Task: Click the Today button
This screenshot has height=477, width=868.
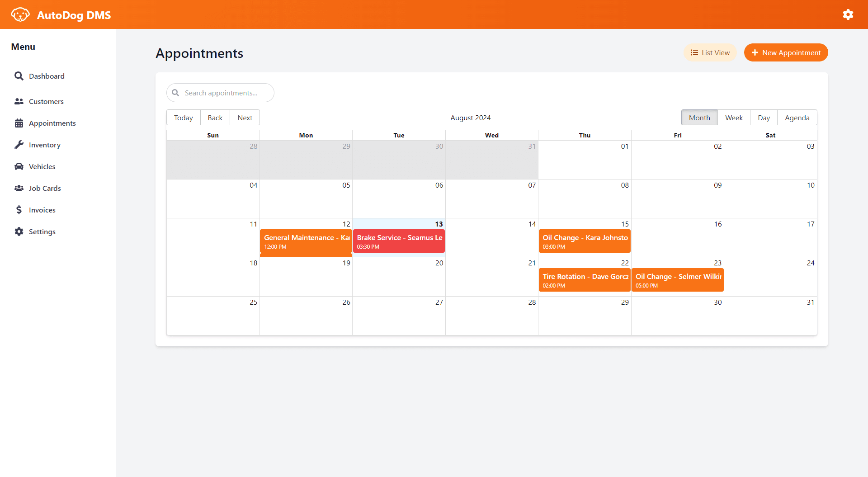Action: point(184,118)
